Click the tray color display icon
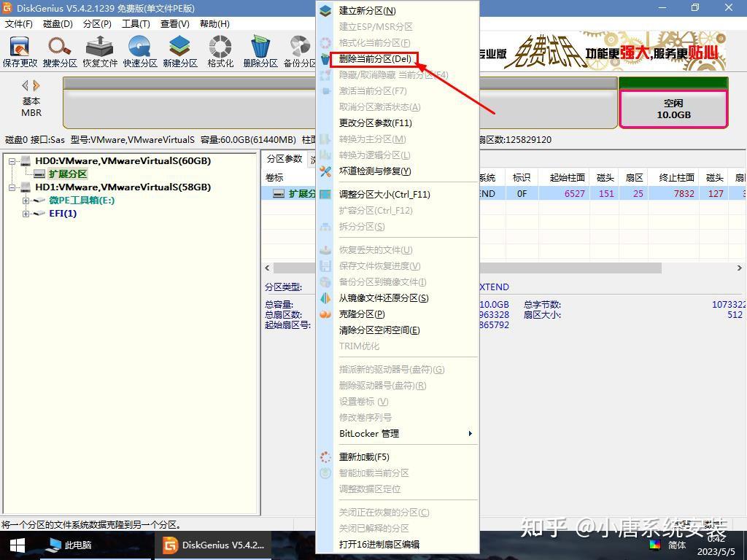The width and height of the screenshot is (747, 560). [655, 545]
